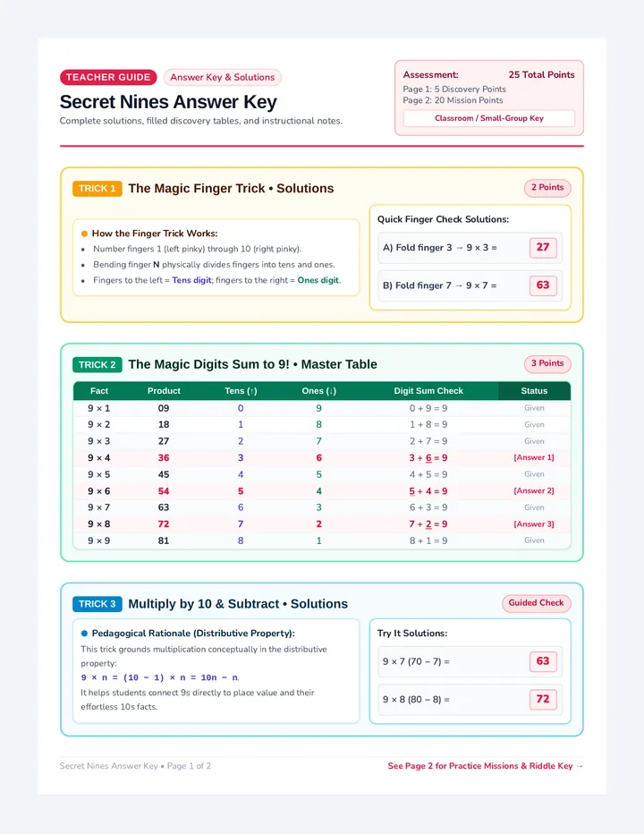Image resolution: width=644 pixels, height=834 pixels.
Task: Click the footer 'Page 1 of 2' text
Action: click(x=189, y=766)
